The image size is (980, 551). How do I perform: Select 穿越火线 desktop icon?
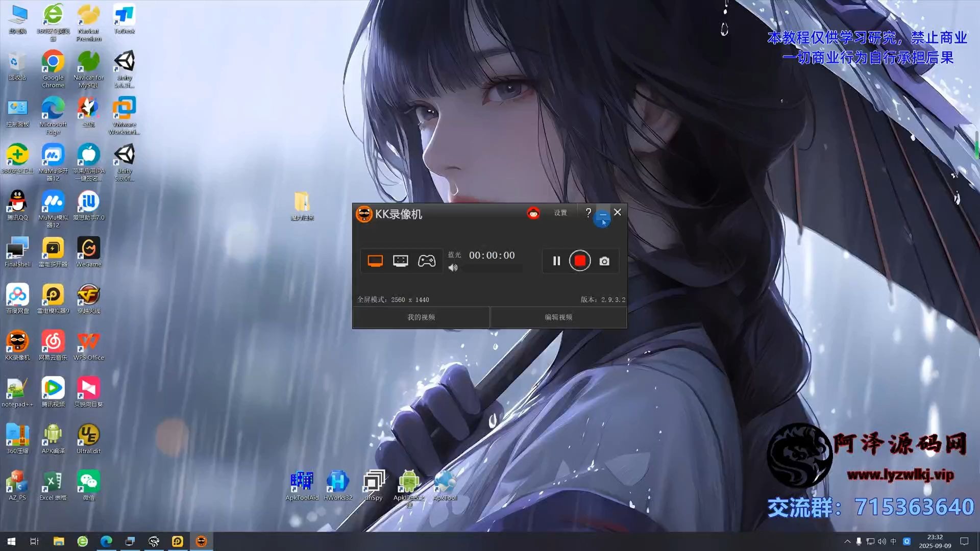[88, 298]
